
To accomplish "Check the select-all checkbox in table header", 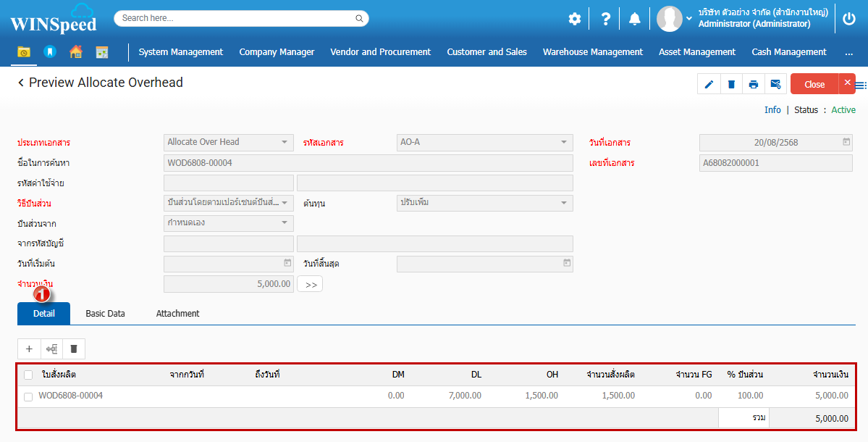I will pos(28,375).
